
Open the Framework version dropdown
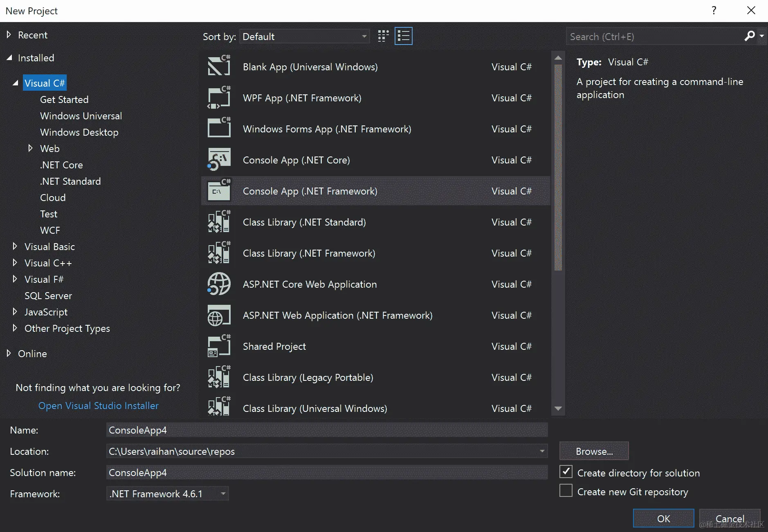[x=223, y=494]
